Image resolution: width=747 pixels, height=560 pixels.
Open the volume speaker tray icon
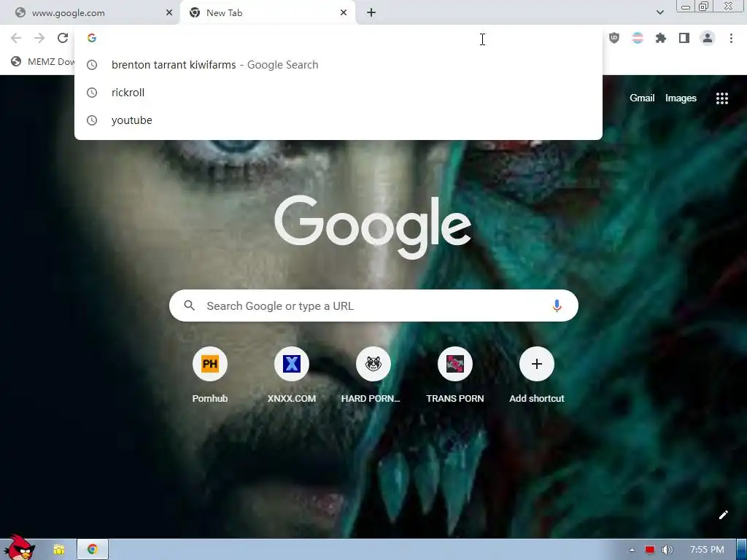pos(667,550)
